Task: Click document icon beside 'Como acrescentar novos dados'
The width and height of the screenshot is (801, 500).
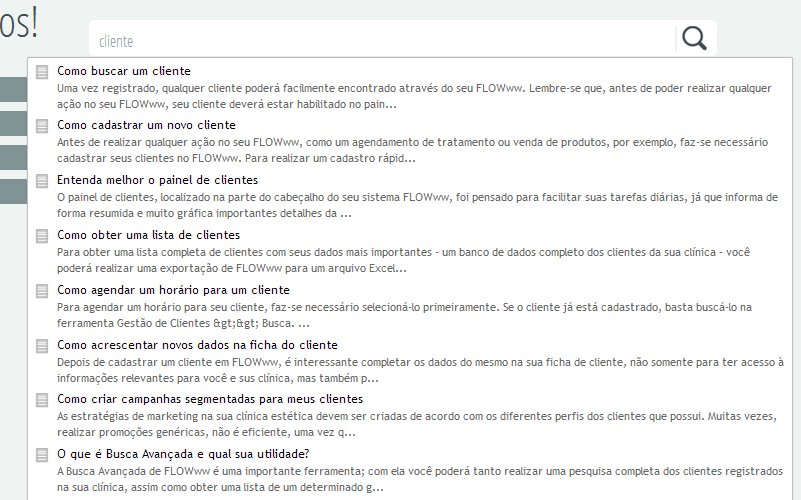Action: point(42,346)
